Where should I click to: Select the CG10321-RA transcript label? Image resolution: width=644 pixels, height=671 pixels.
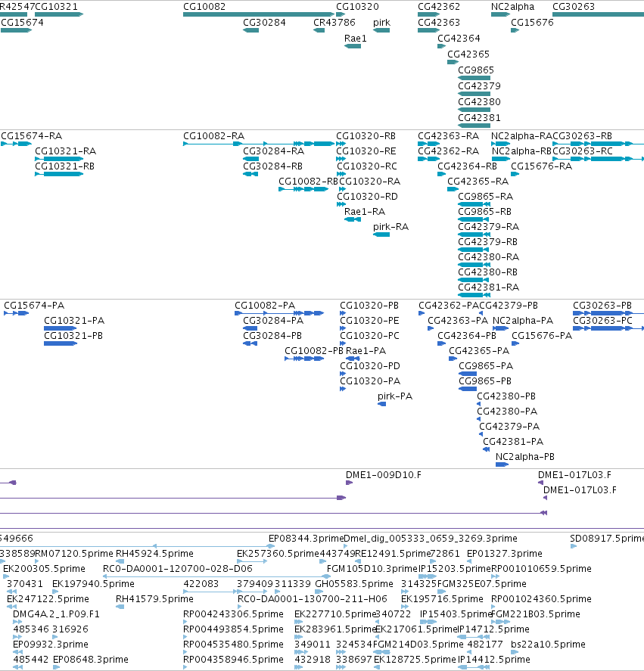click(66, 151)
